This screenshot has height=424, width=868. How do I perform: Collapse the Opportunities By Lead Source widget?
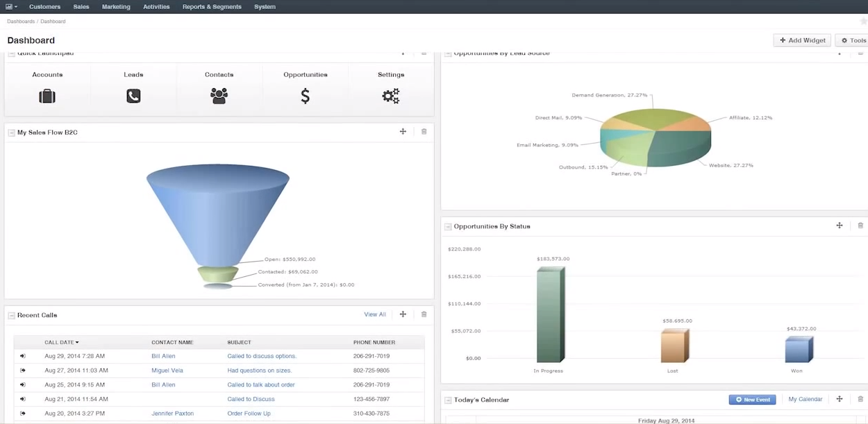pyautogui.click(x=449, y=53)
